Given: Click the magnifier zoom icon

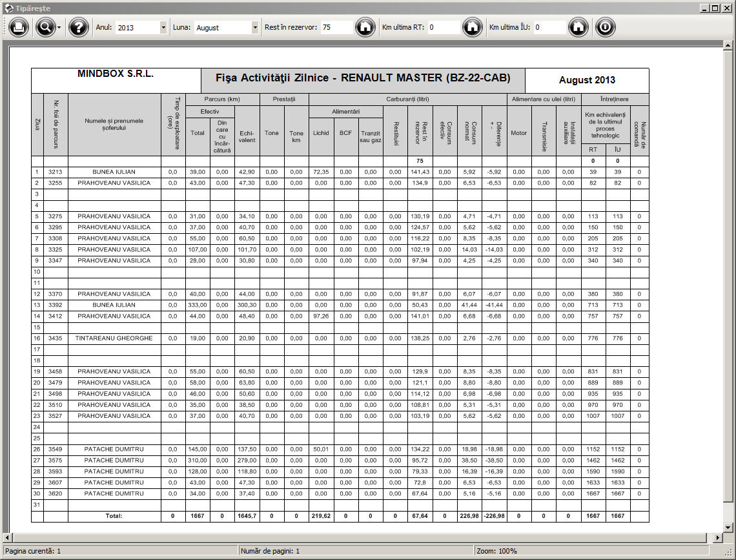Looking at the screenshot, I should click(45, 27).
